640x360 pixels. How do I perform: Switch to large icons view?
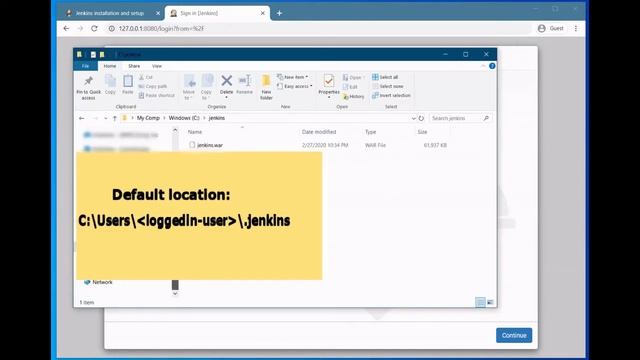click(x=490, y=302)
